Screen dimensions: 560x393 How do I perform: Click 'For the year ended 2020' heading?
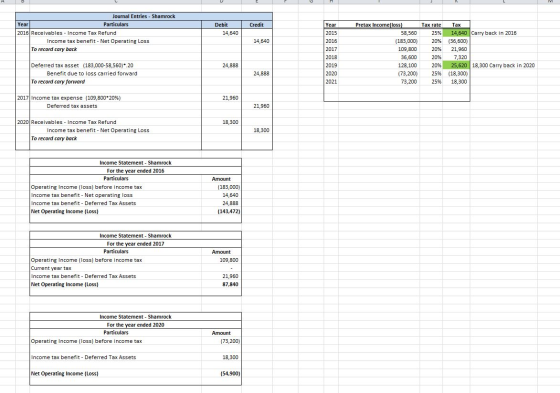pyautogui.click(x=135, y=325)
